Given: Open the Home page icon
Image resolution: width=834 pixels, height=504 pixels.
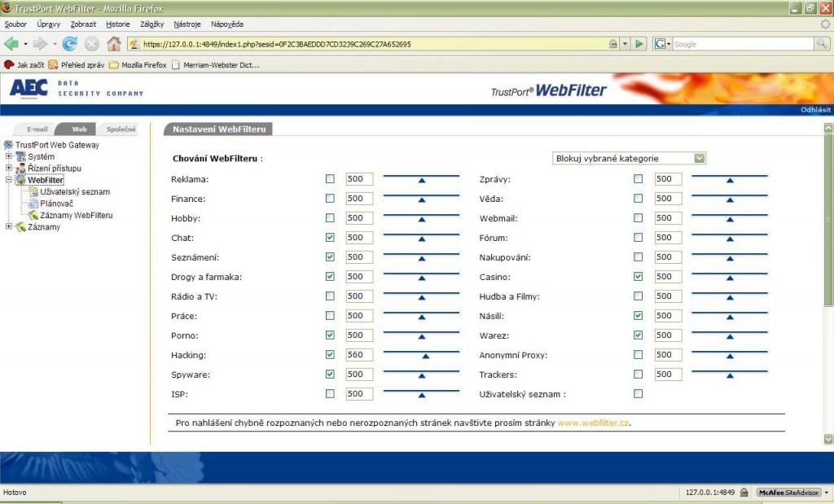Looking at the screenshot, I should (x=114, y=44).
